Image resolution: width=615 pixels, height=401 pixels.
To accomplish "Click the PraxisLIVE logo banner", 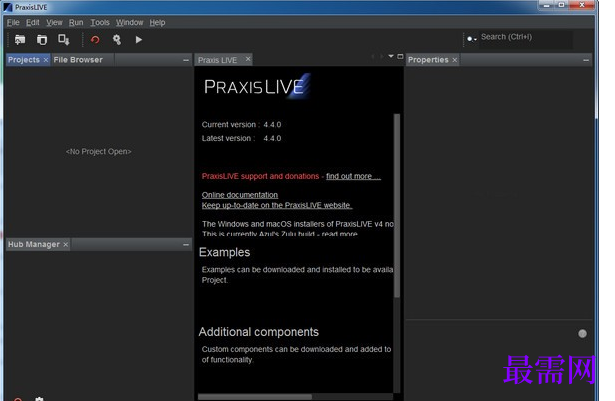I will (x=258, y=86).
